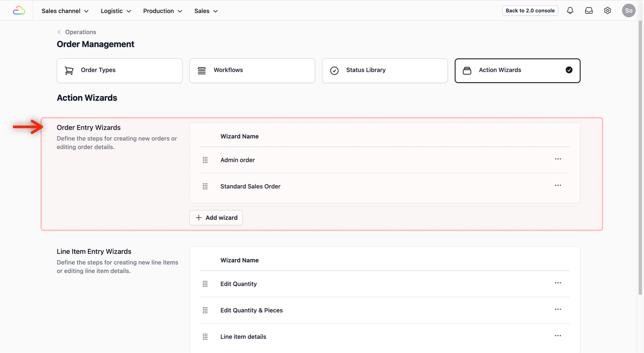Click the drag handle for Edit Quantity
644x353 pixels.
205,284
